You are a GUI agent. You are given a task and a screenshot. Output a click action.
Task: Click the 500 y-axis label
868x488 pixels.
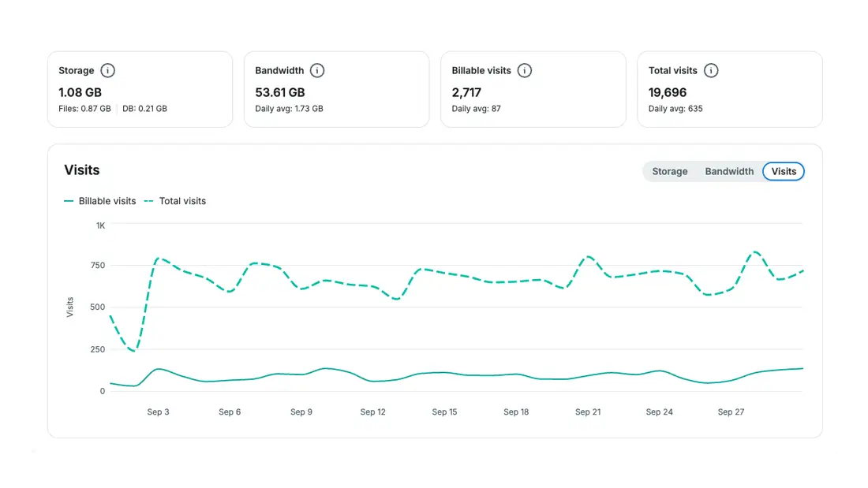[x=97, y=307]
